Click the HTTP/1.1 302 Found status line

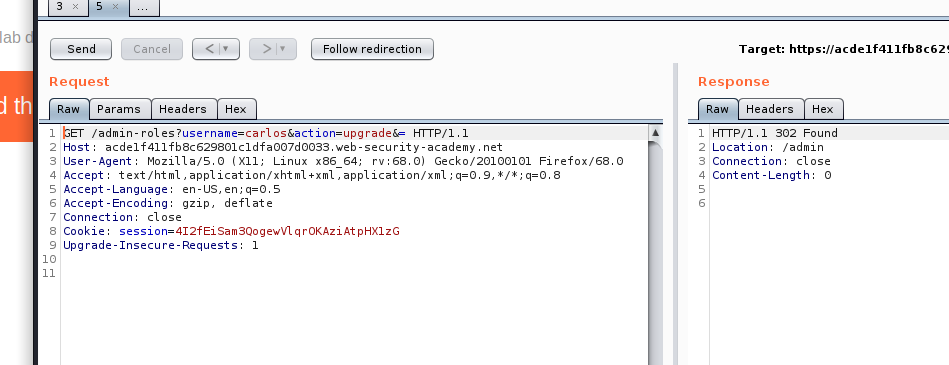(x=775, y=133)
